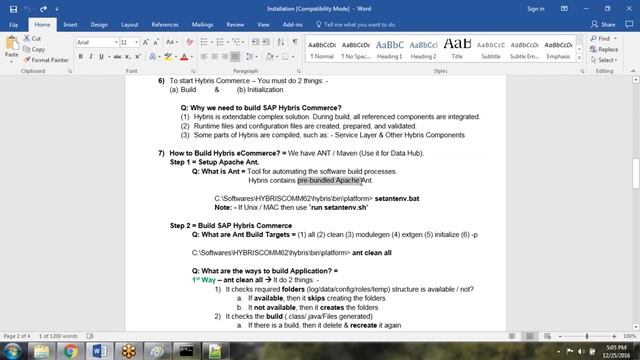Copy the selected text
Viewport: 640px width, 360px height.
coord(34,49)
